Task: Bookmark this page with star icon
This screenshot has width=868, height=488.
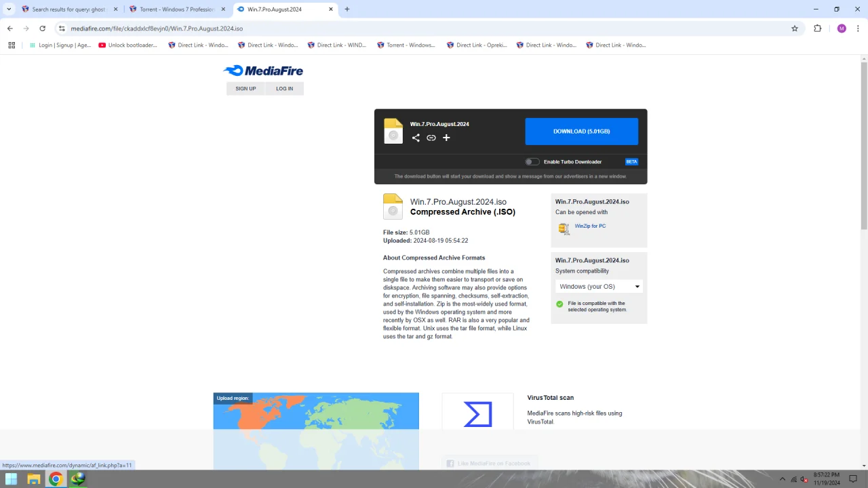Action: tap(795, 28)
